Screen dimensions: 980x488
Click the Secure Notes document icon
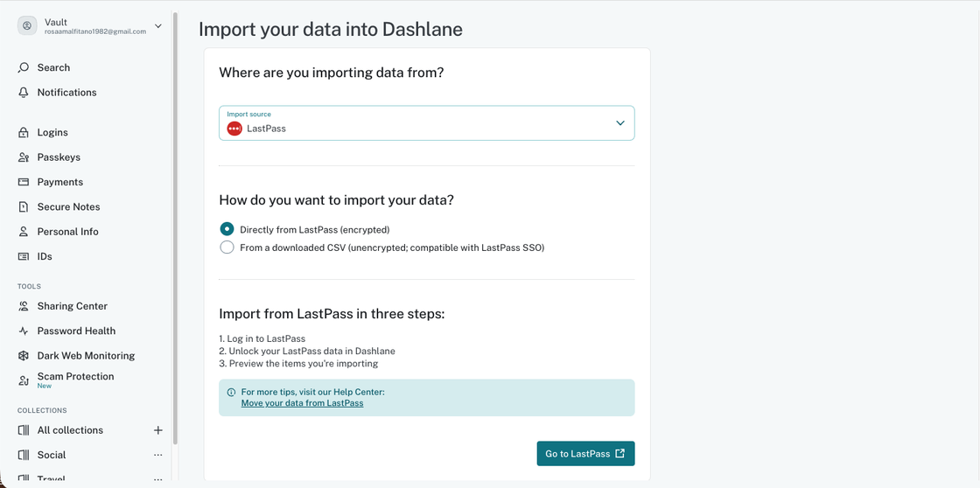click(24, 206)
